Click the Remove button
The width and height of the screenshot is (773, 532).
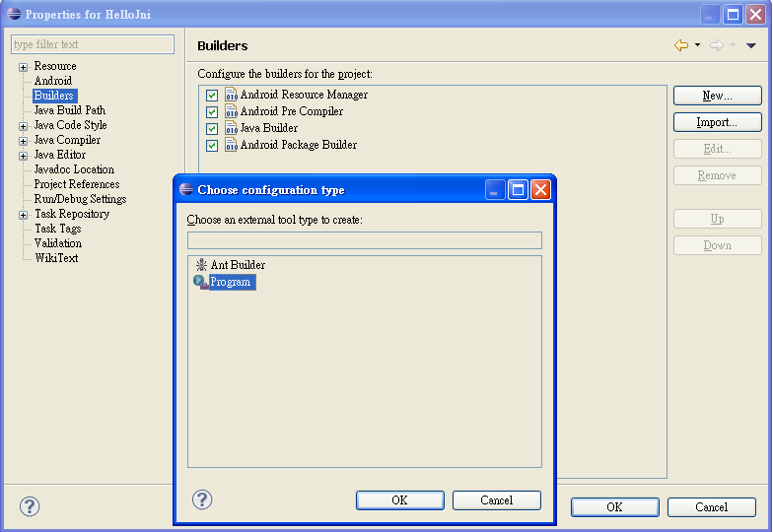pos(718,175)
